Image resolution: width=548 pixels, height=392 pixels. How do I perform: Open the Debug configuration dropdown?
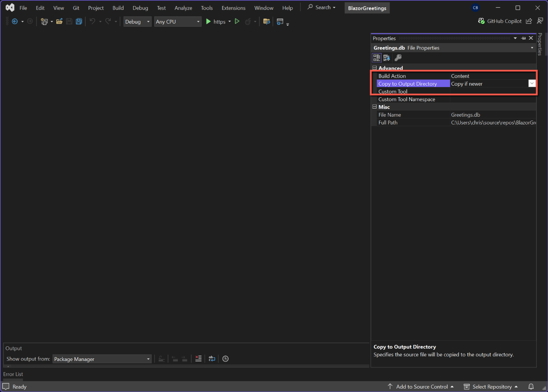[x=137, y=22]
